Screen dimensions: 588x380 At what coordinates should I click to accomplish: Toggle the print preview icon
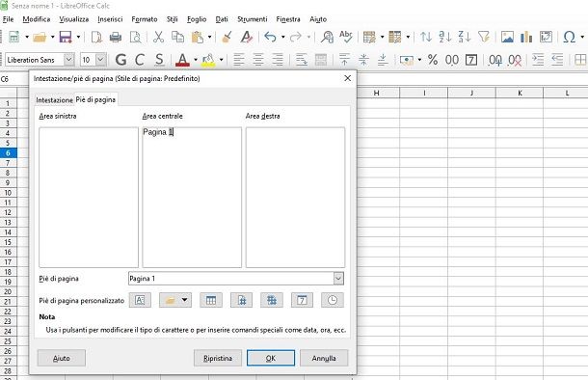[x=135, y=37]
